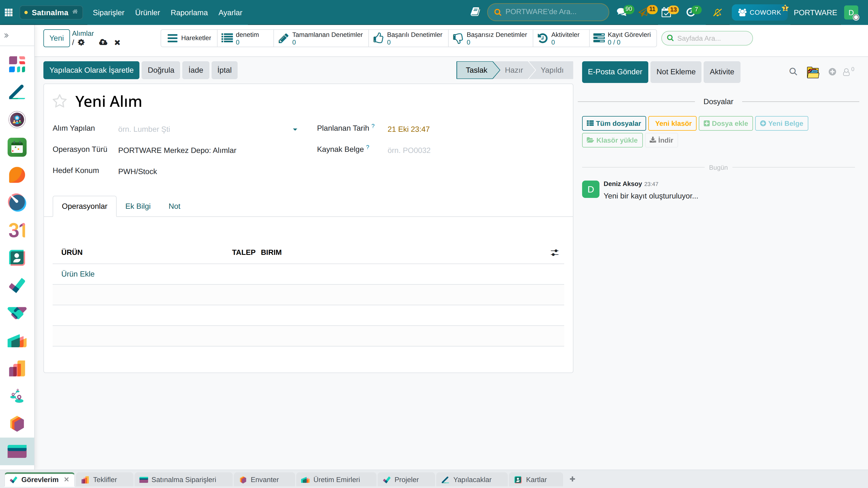Click the gear settings icon beside Alımlar

81,43
